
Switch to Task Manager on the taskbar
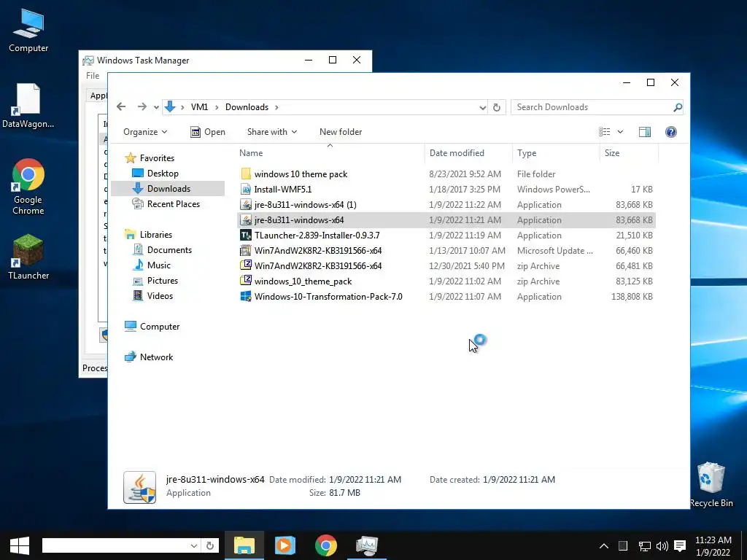click(x=367, y=545)
